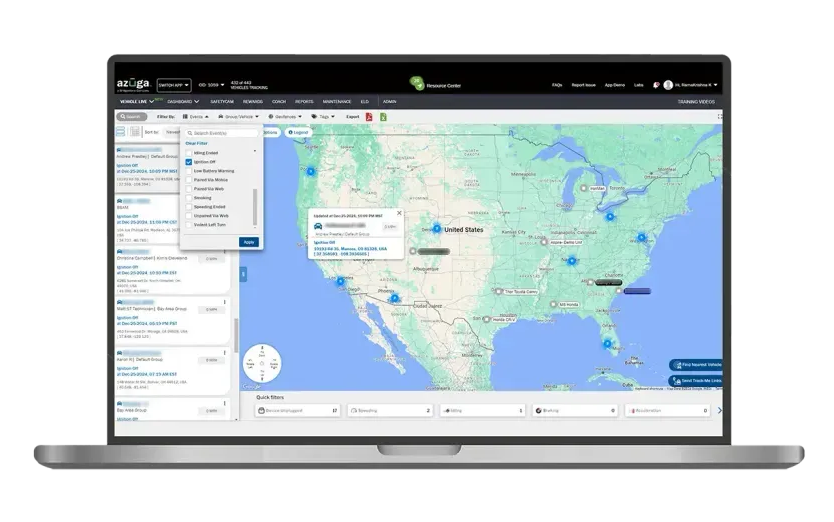This screenshot has height=522, width=834.
Task: Open the notifications bell
Action: [656, 86]
